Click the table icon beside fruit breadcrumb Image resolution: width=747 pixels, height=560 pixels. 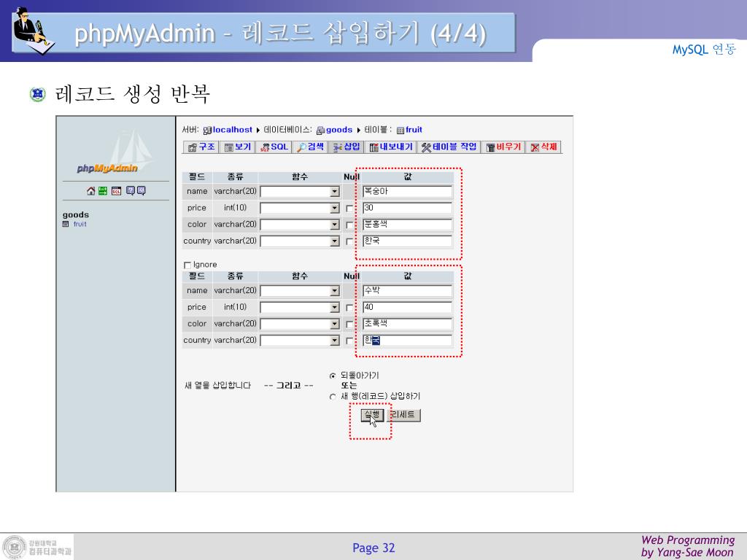coord(400,131)
